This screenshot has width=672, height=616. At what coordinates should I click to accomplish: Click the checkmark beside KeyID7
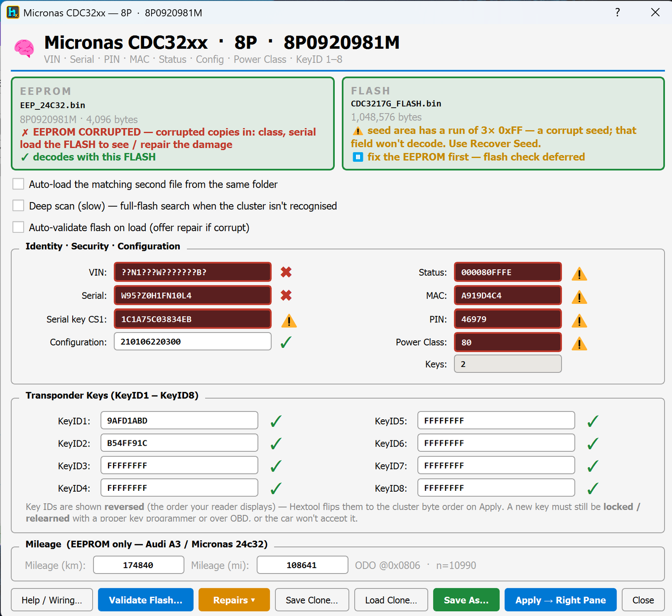tap(593, 466)
